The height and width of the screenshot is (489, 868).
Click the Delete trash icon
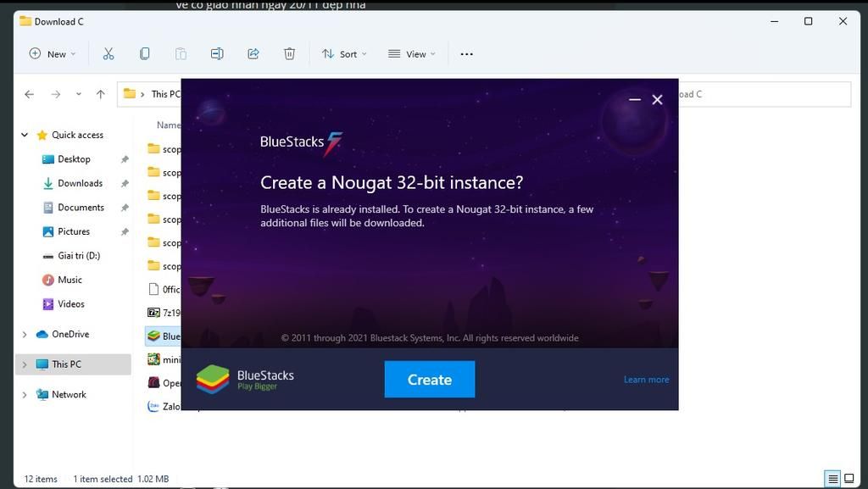(x=289, y=53)
